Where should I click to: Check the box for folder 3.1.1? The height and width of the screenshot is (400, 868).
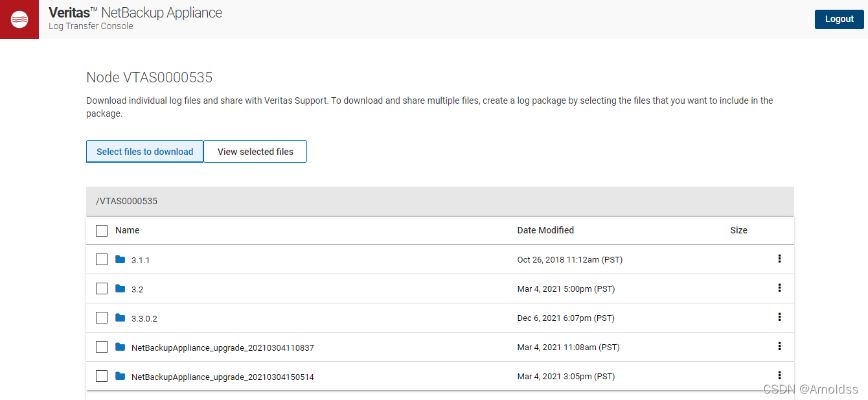point(102,259)
